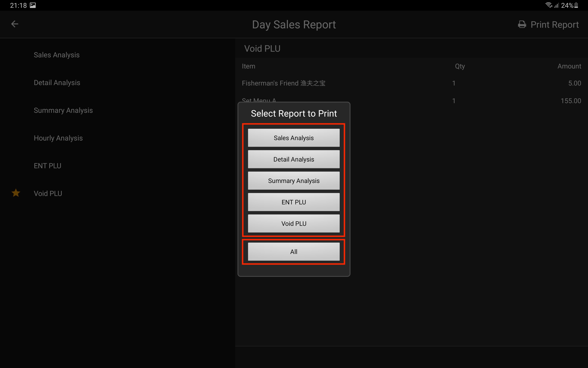This screenshot has width=588, height=368.
Task: Tap the battery indicator icon
Action: point(576,5)
